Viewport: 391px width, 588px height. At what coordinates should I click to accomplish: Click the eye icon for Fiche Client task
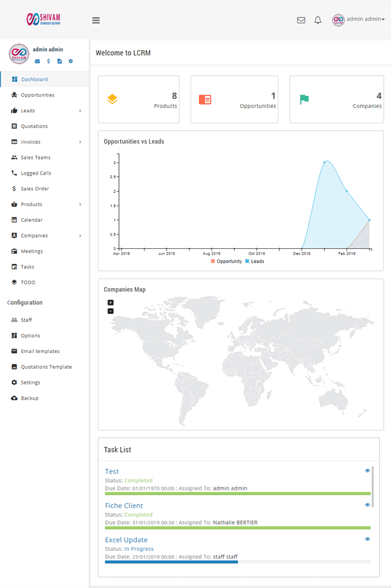tap(368, 505)
